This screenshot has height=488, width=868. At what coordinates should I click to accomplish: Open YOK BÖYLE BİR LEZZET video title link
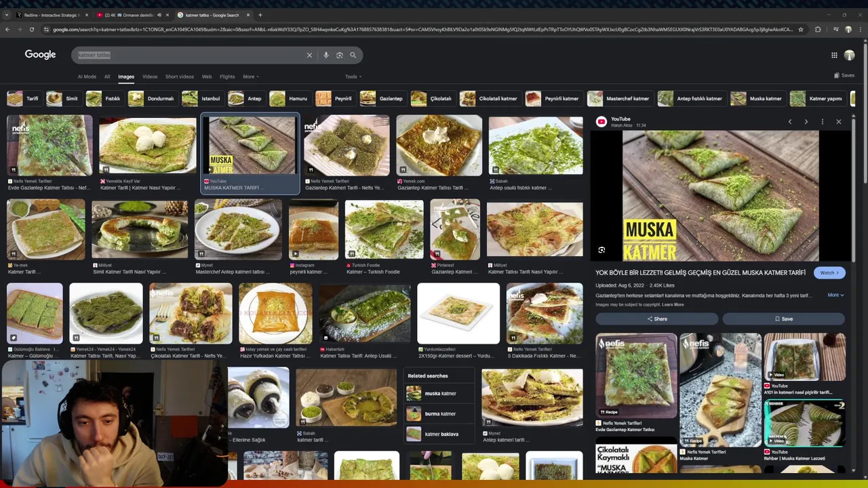(701, 272)
